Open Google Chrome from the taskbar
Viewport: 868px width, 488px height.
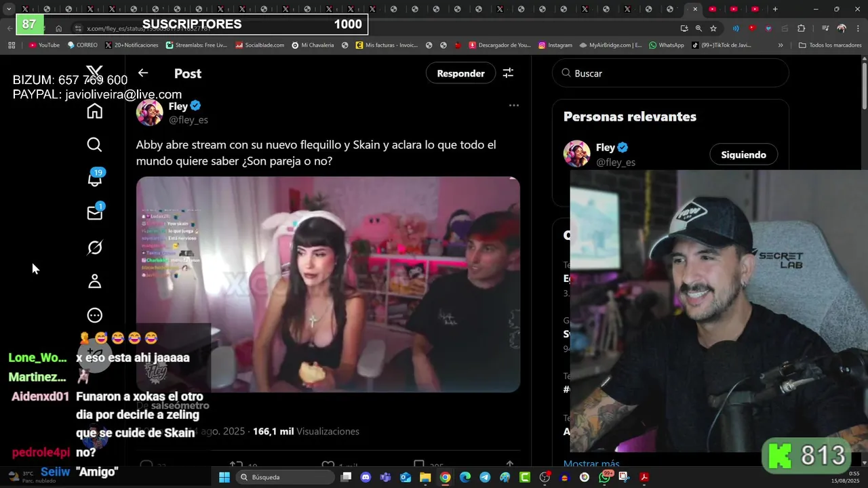[x=445, y=477]
